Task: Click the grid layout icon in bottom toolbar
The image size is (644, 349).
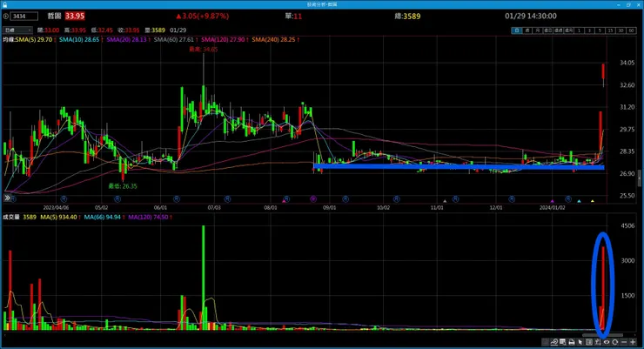Action: click(589, 342)
